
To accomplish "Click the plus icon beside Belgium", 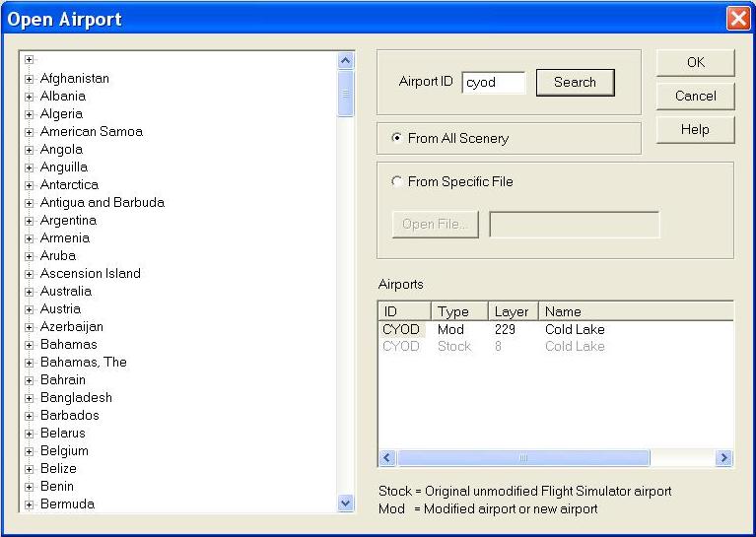I will pos(30,451).
